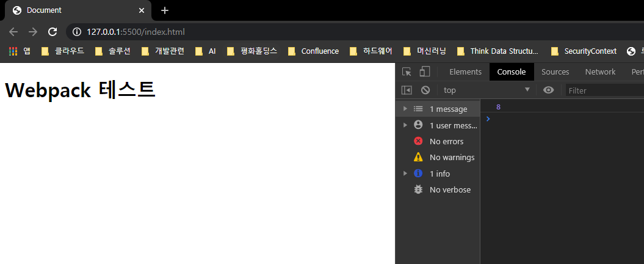Open the Confluence bookmark folder
Viewport: 644px width, 264px height.
click(314, 51)
